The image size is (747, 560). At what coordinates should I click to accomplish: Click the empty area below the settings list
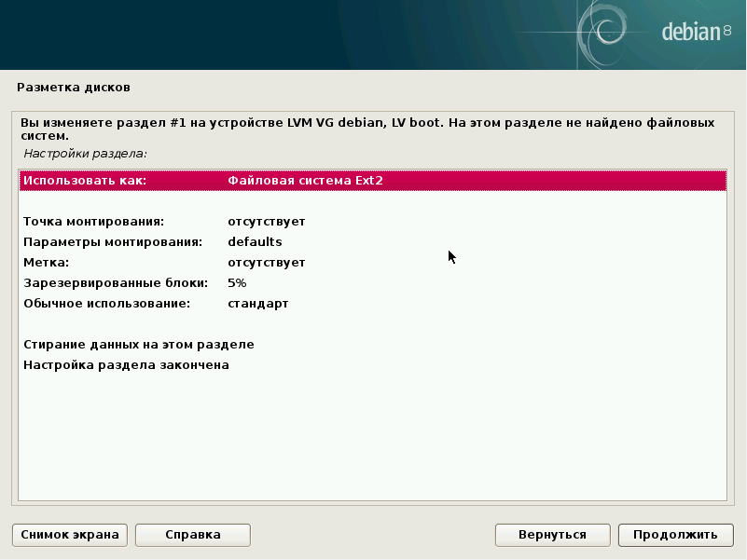pyautogui.click(x=372, y=438)
